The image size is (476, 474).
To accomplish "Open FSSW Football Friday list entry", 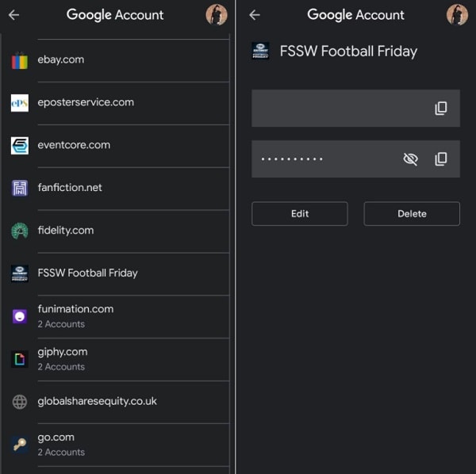I will [x=115, y=273].
